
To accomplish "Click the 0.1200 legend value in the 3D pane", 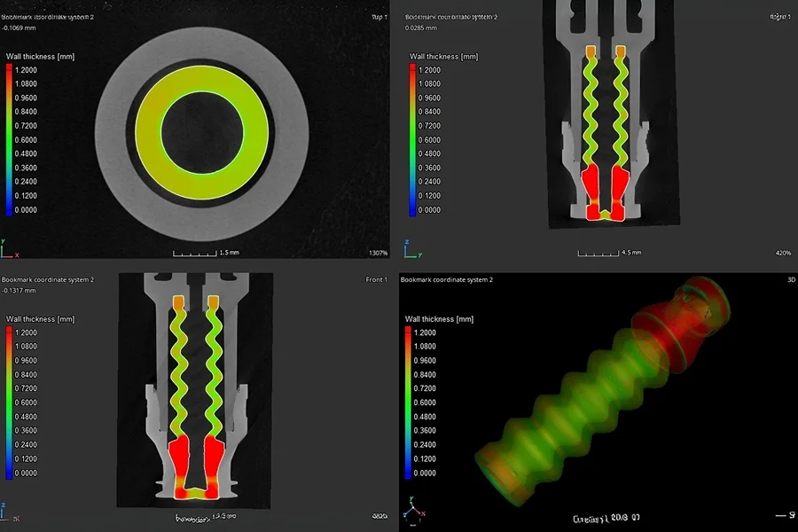I will tap(425, 458).
